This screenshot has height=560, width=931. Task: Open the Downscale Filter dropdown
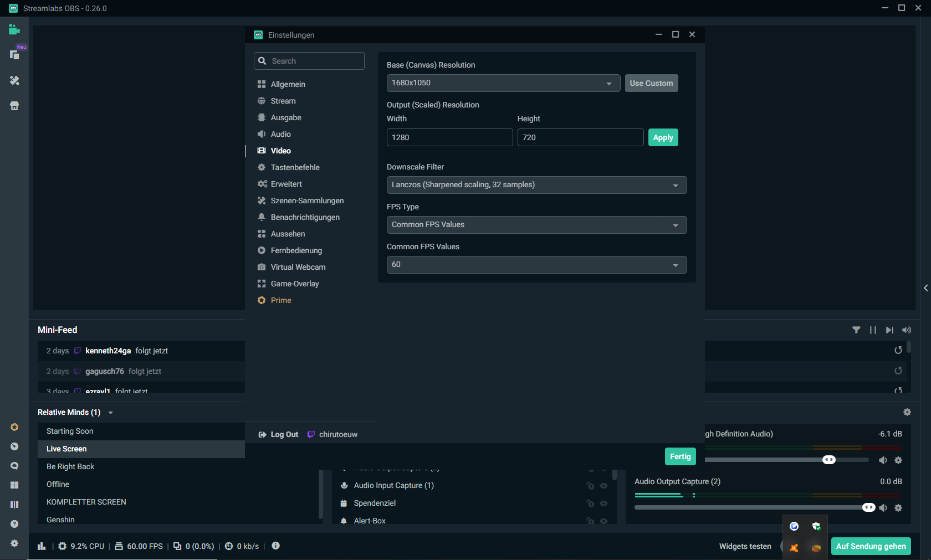[x=536, y=185]
